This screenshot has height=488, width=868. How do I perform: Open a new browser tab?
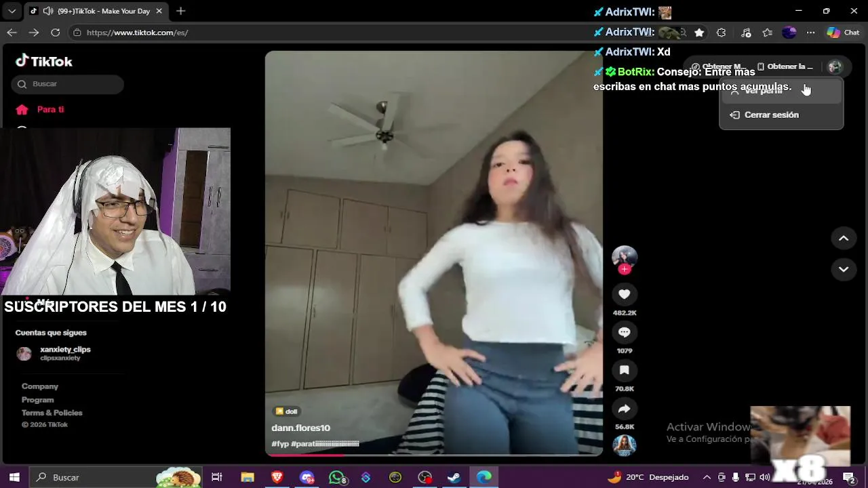(180, 11)
